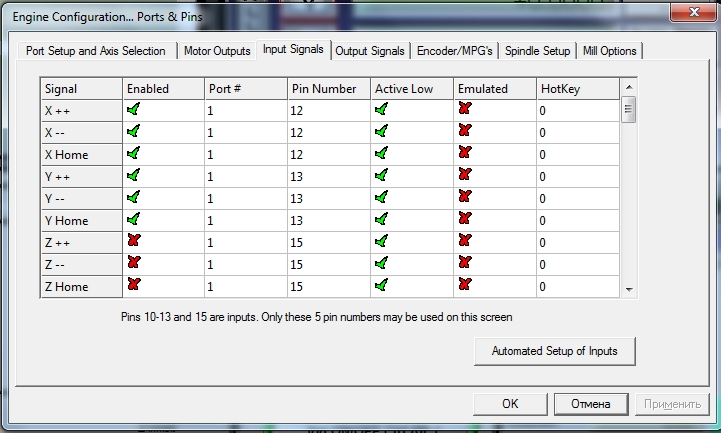Close the Engine Configuration dialog
721x433 pixels.
(x=694, y=11)
